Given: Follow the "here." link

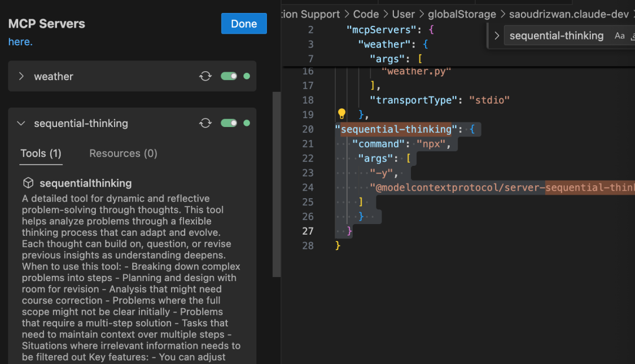Looking at the screenshot, I should click(21, 42).
